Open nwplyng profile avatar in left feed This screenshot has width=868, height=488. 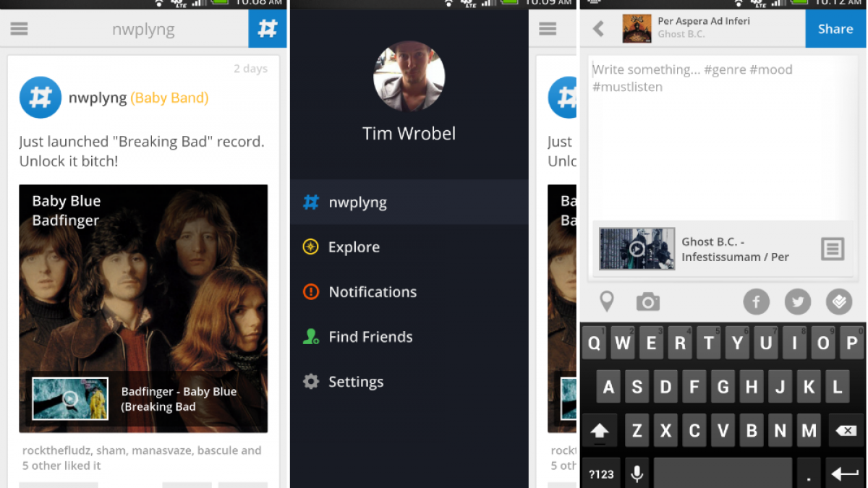[x=41, y=98]
